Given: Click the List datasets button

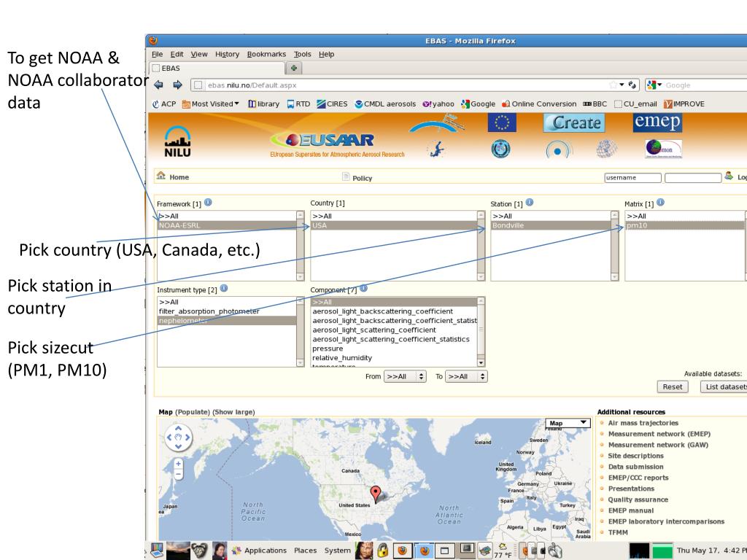Looking at the screenshot, I should point(724,386).
